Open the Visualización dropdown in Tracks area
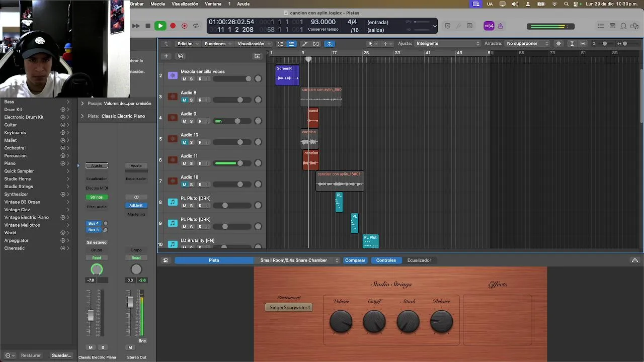This screenshot has width=644, height=362. 254,44
